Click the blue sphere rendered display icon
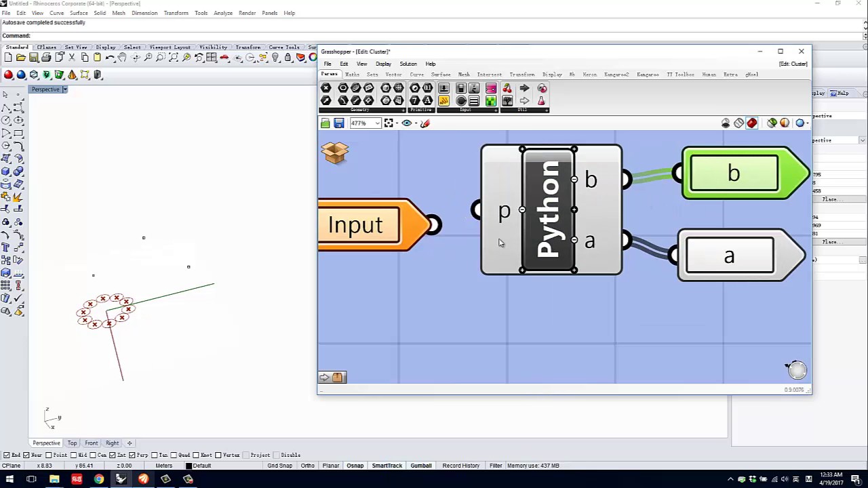The width and height of the screenshot is (868, 488). [x=21, y=75]
